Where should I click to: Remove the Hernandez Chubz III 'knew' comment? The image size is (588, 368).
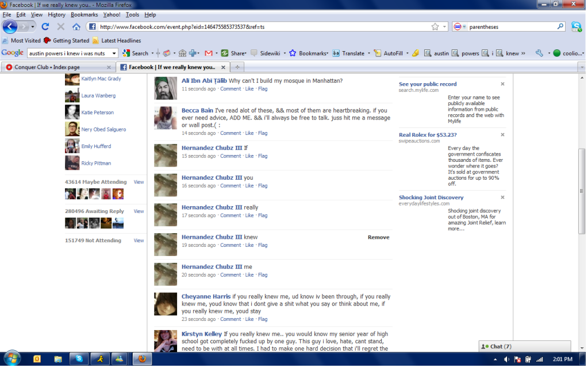tap(378, 237)
